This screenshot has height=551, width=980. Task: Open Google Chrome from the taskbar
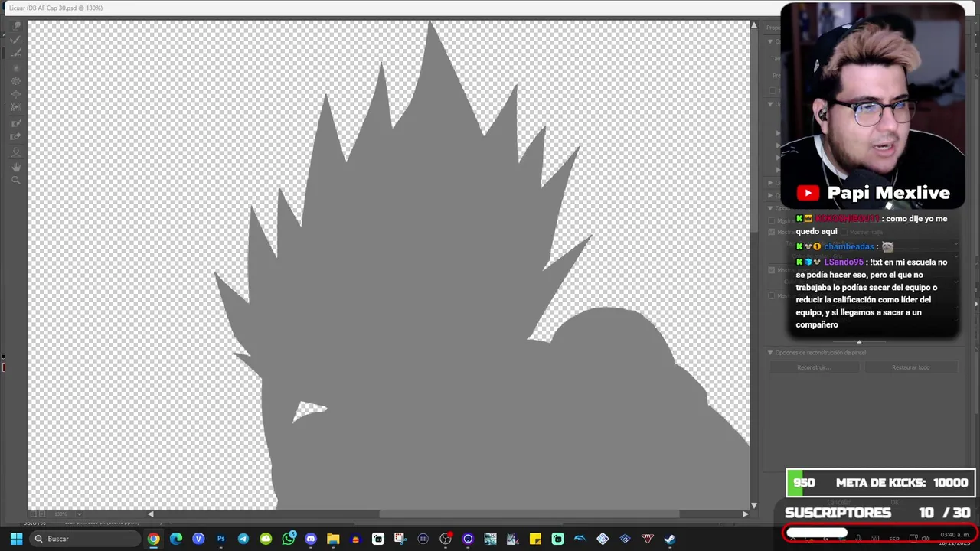(154, 539)
